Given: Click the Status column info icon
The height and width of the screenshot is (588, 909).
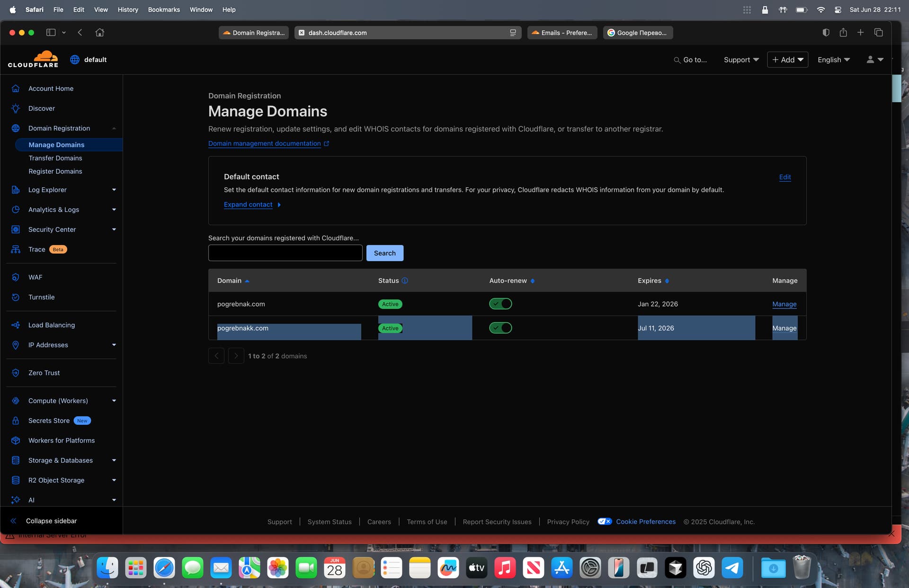Looking at the screenshot, I should tap(405, 281).
